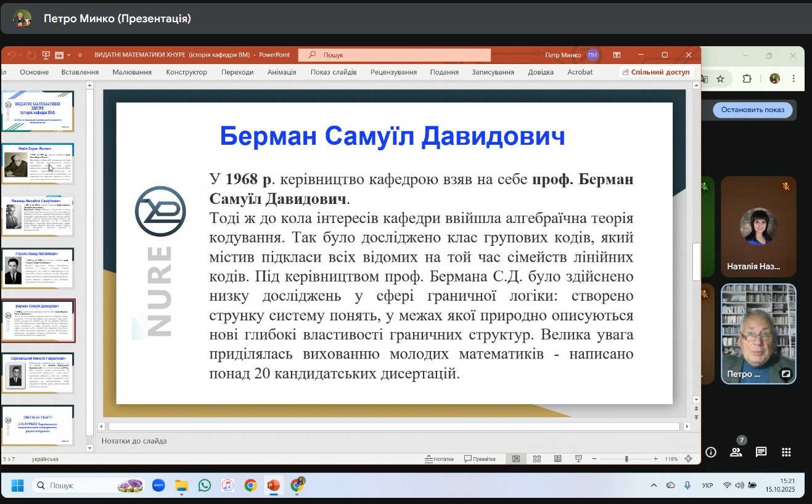Open the ribbon display options dropdown
Screen dimensions: 812x504
(617, 55)
